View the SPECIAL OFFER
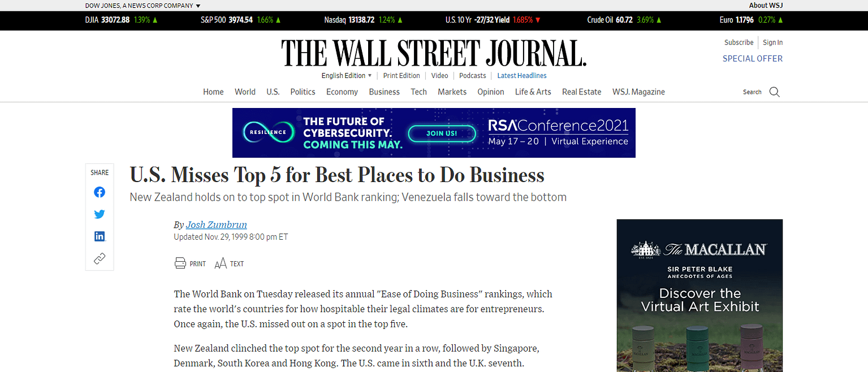Screen dimensions: 868x372 tap(752, 58)
